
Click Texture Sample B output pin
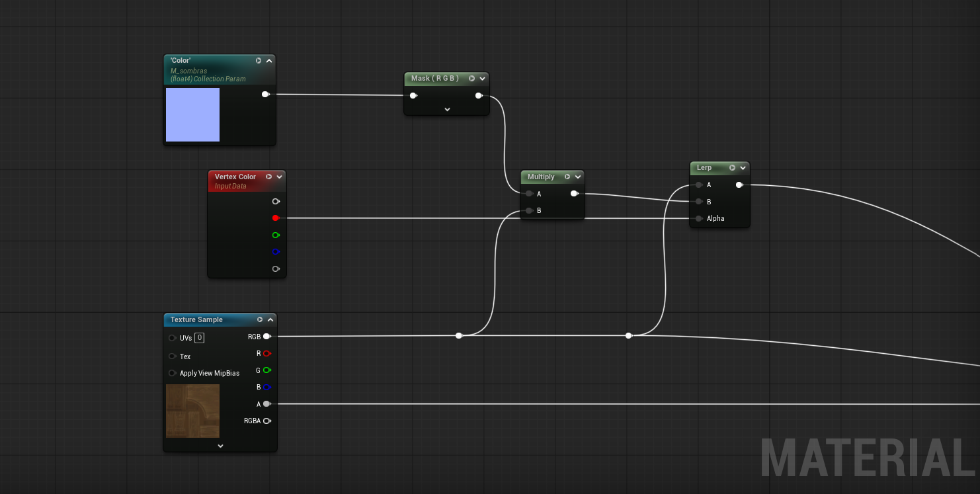tap(267, 387)
